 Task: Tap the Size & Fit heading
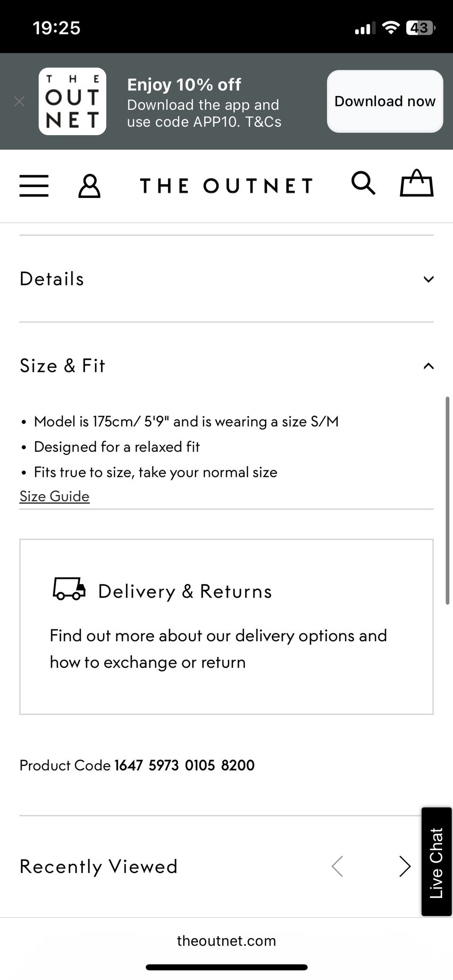click(x=62, y=366)
